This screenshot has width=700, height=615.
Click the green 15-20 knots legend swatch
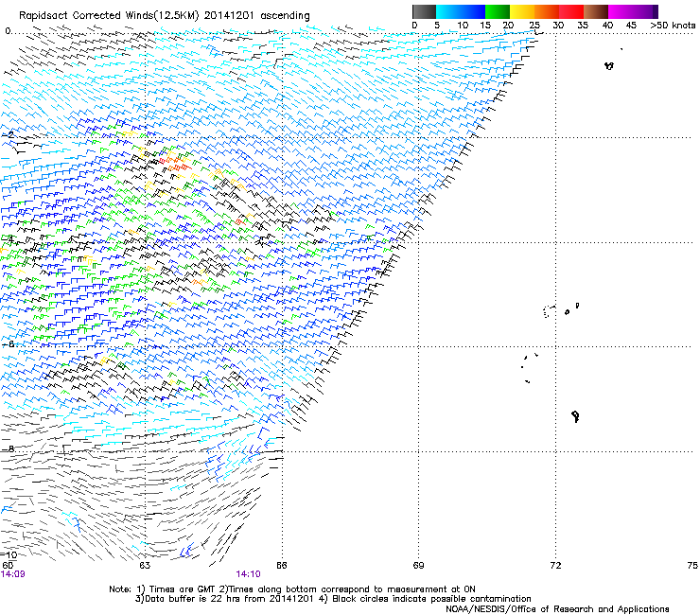pyautogui.click(x=498, y=11)
